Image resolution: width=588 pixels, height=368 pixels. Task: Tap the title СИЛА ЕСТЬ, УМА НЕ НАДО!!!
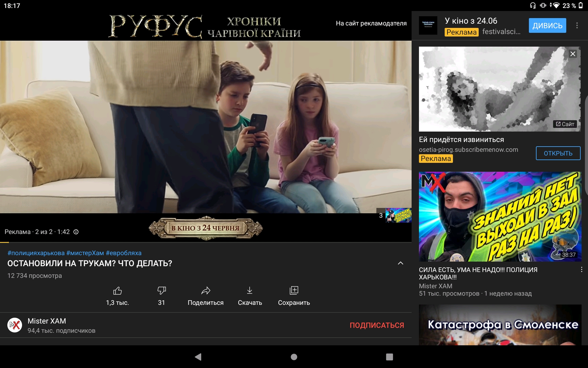(478, 273)
